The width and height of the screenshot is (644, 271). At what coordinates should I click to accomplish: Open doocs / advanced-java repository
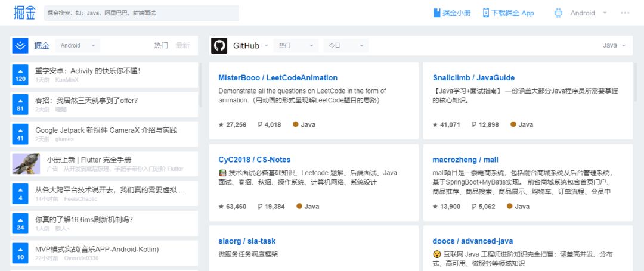(473, 241)
